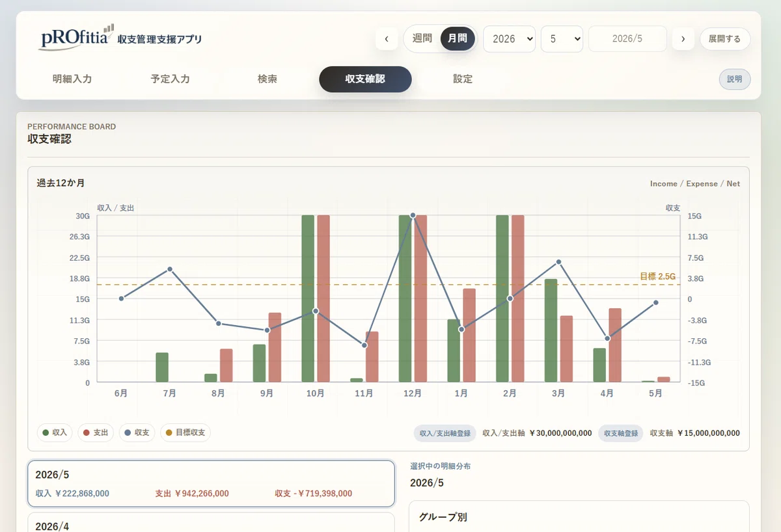Viewport: 781px width, 532px height.
Task: Click the 11月 net line point
Action: (364, 345)
